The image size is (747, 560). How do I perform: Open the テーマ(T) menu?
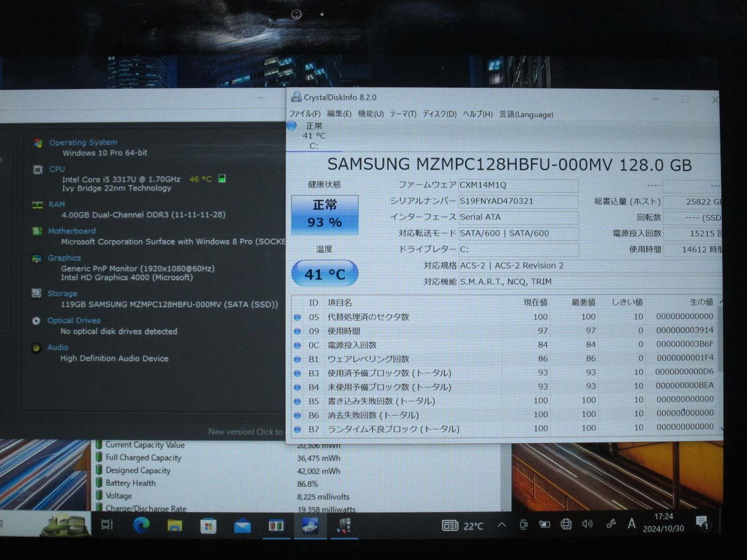[403, 114]
